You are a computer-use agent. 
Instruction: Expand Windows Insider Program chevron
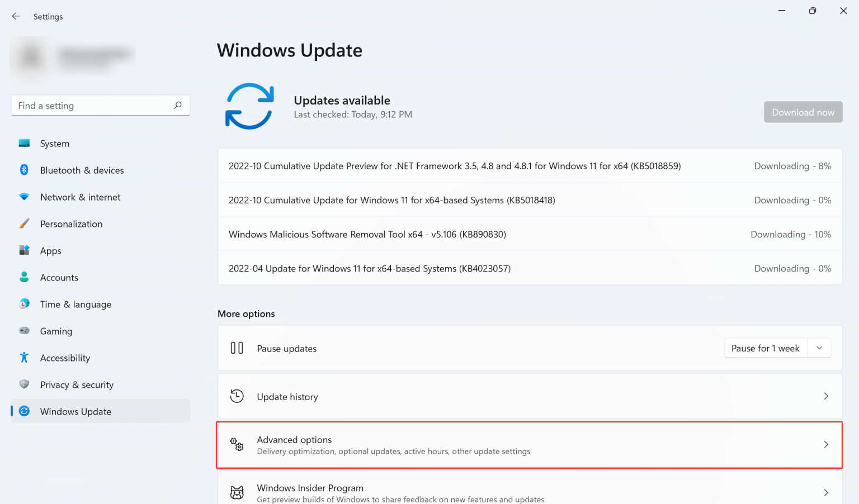coord(826,492)
